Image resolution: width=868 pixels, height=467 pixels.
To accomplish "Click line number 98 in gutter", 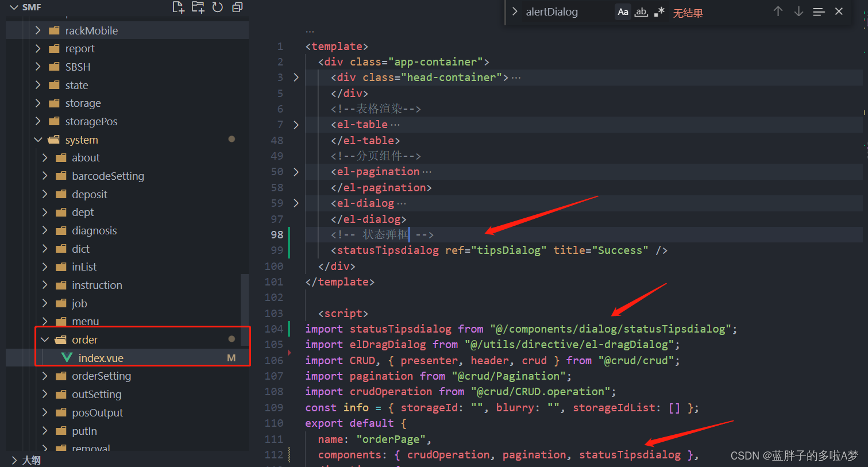I will coord(277,234).
